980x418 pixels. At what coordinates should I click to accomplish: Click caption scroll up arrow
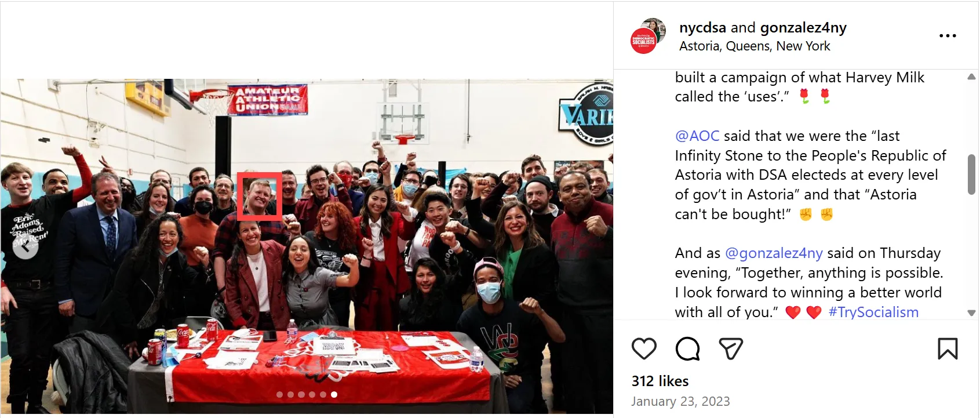971,77
